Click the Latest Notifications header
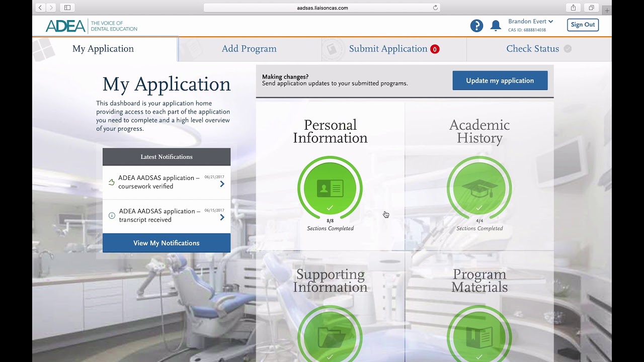 [x=167, y=157]
